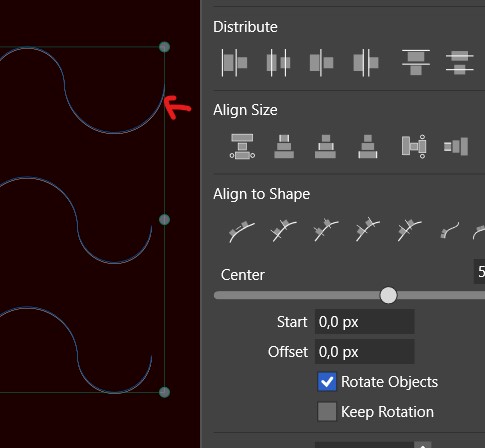The image size is (485, 448).
Task: Click the third Distribute horizontal centers icon
Action: [321, 63]
